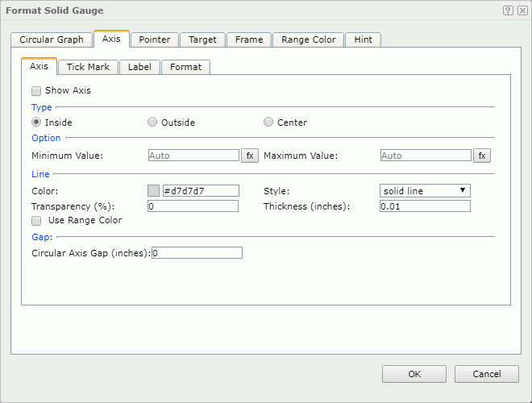
Task: Click the help icon in title bar
Action: [x=508, y=10]
